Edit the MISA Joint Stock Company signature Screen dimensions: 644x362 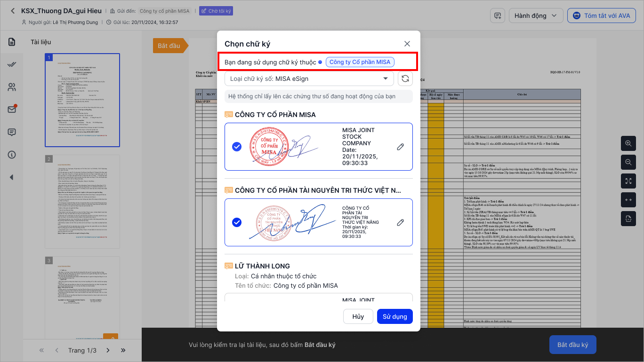[x=400, y=147]
